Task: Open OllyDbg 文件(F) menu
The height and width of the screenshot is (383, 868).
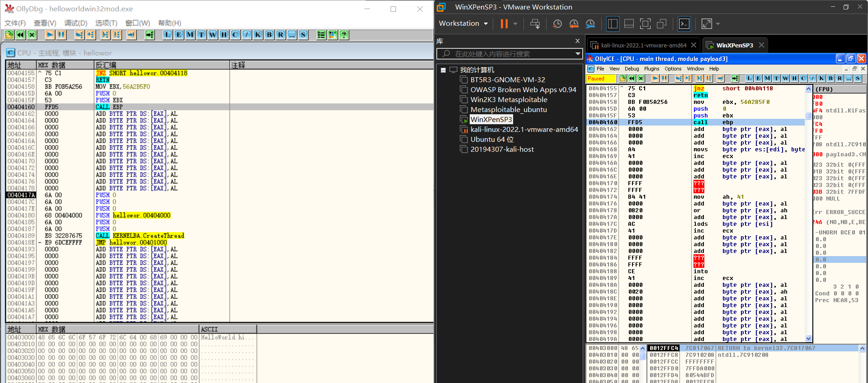Action: tap(15, 23)
